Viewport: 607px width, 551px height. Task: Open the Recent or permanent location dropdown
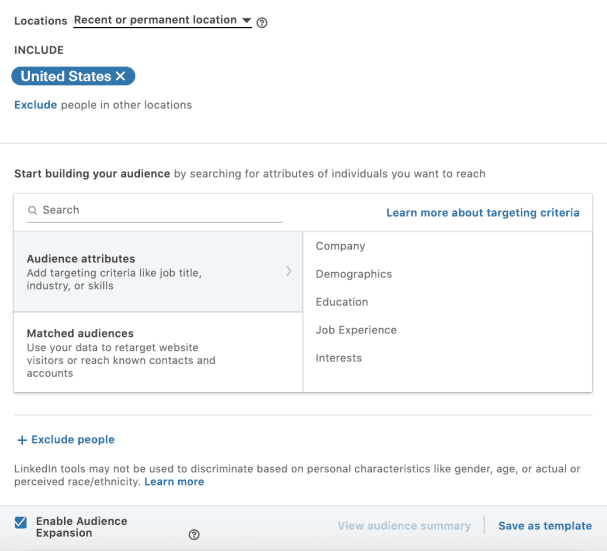click(163, 21)
